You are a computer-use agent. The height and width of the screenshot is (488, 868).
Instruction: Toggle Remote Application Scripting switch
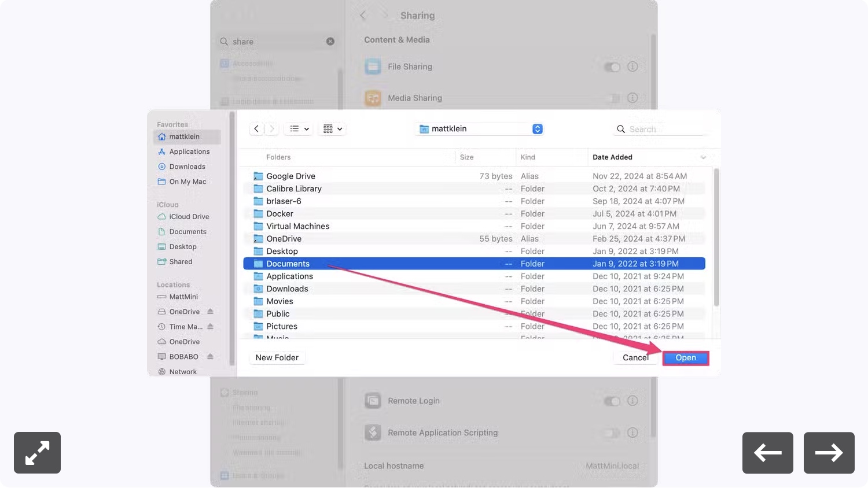click(612, 433)
